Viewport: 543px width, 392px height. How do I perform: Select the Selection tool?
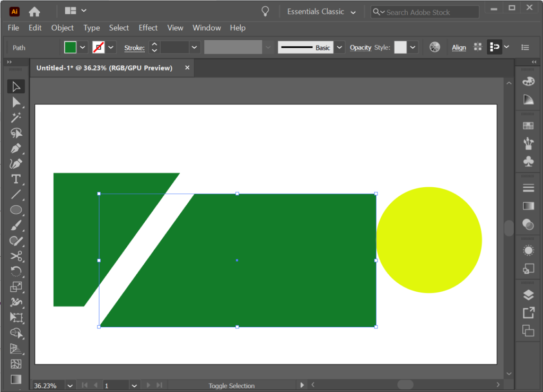click(16, 86)
